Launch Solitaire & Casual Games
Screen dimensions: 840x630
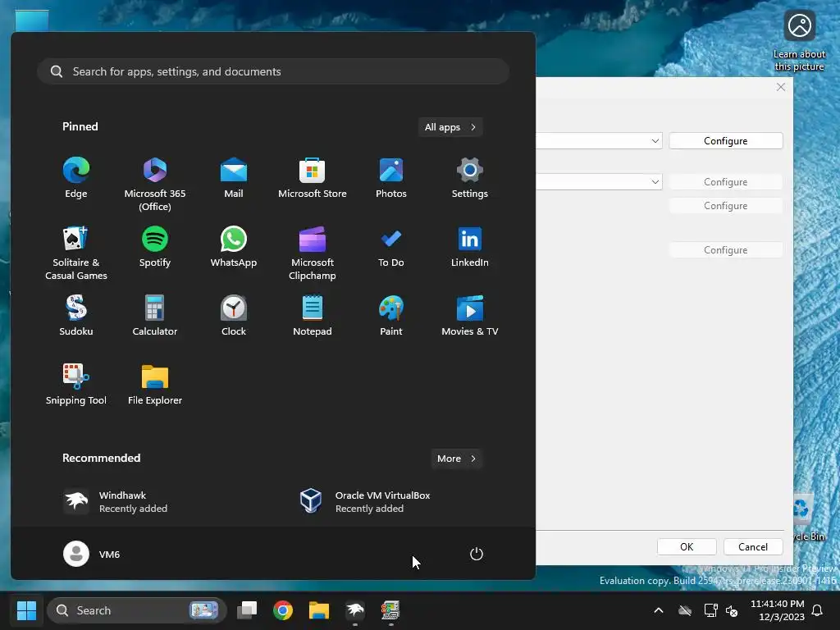tap(76, 253)
